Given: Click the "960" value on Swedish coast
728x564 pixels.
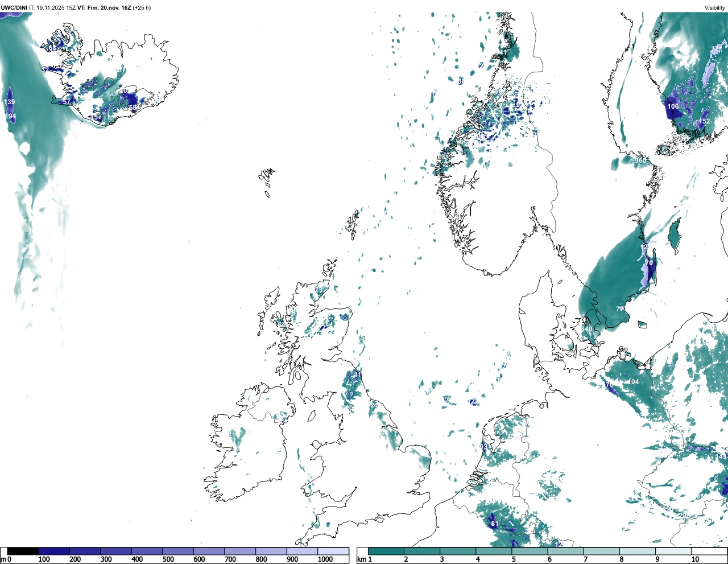Looking at the screenshot, I should [x=641, y=160].
